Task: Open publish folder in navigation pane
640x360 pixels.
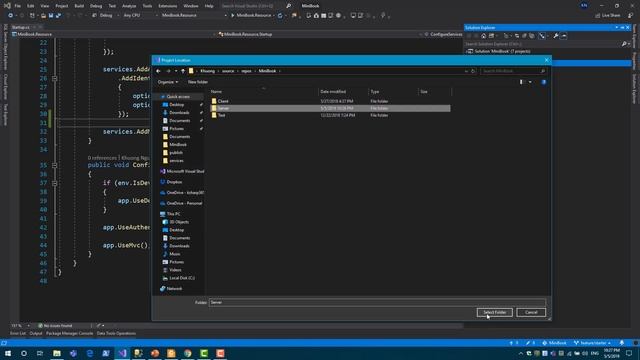Action: (x=176, y=153)
